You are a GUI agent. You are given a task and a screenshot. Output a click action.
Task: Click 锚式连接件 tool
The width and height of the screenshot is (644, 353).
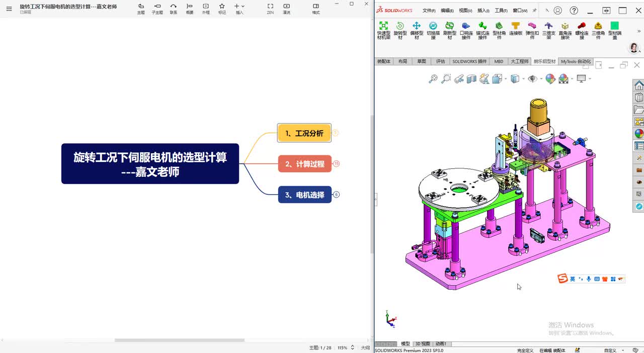coord(482,30)
